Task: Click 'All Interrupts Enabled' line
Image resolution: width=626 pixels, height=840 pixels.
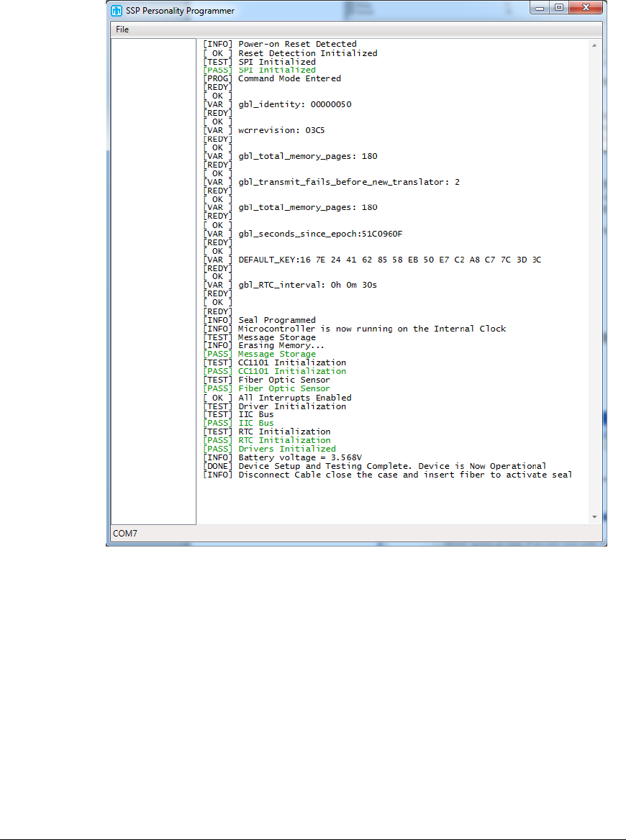Action: 277,398
